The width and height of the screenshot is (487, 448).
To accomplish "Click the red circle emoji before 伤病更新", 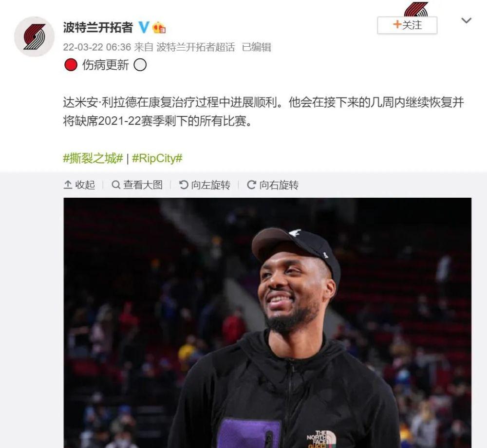I will click(71, 65).
